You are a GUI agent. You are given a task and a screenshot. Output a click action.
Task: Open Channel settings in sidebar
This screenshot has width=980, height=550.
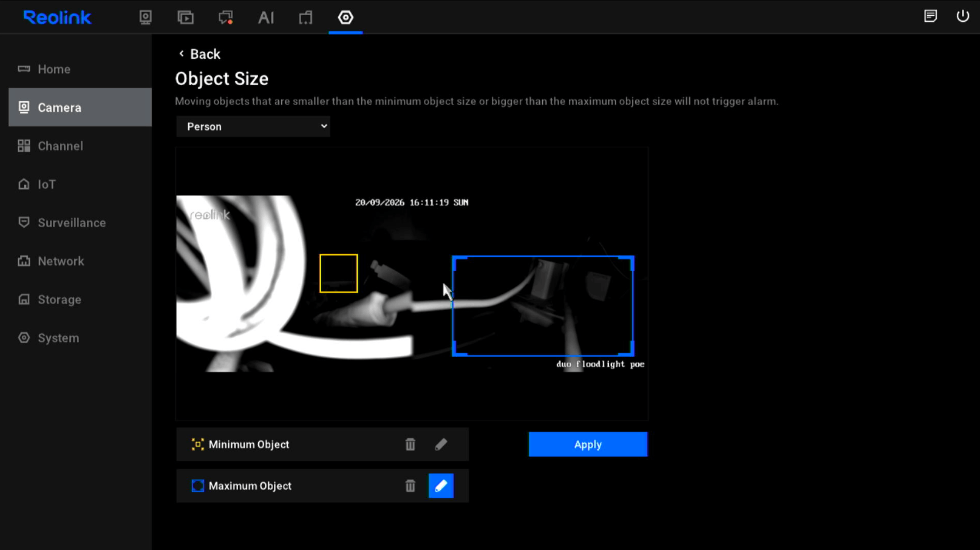80,146
